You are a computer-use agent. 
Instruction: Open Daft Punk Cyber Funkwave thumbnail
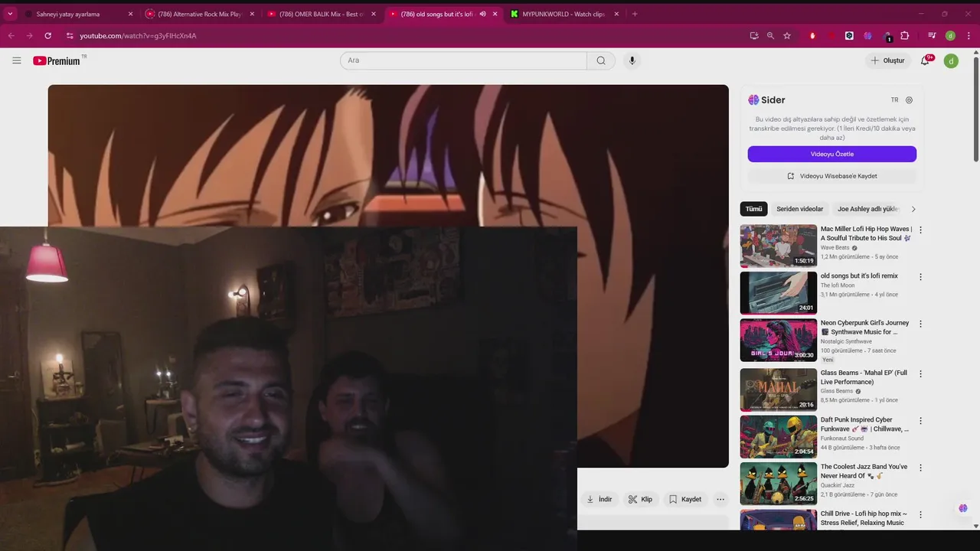[778, 436]
